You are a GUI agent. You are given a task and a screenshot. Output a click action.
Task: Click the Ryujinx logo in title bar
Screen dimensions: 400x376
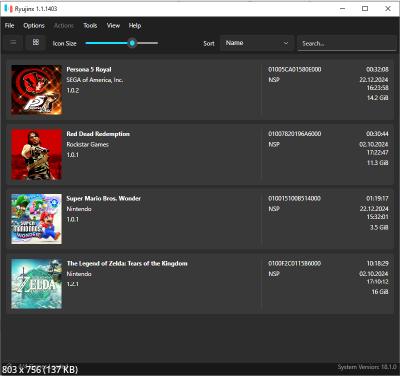click(9, 8)
